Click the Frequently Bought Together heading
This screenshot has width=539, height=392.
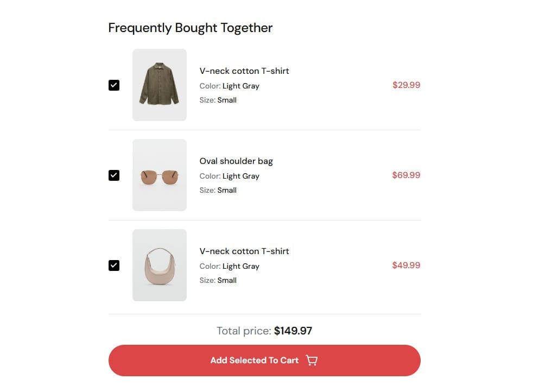pos(191,28)
